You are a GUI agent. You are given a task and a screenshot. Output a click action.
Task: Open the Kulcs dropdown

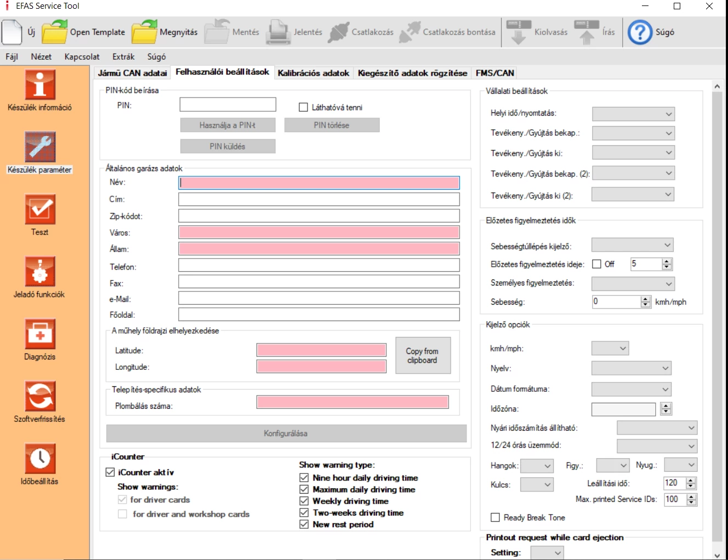537,484
